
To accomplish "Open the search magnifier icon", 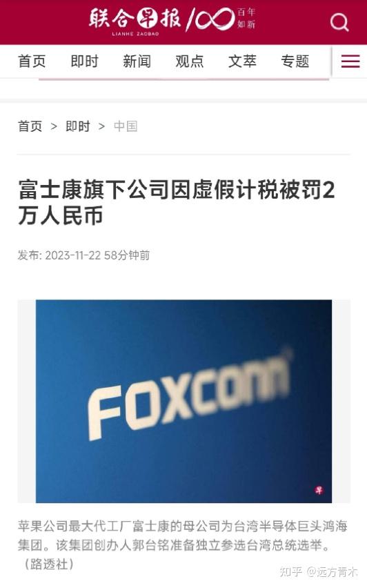I will (x=339, y=22).
